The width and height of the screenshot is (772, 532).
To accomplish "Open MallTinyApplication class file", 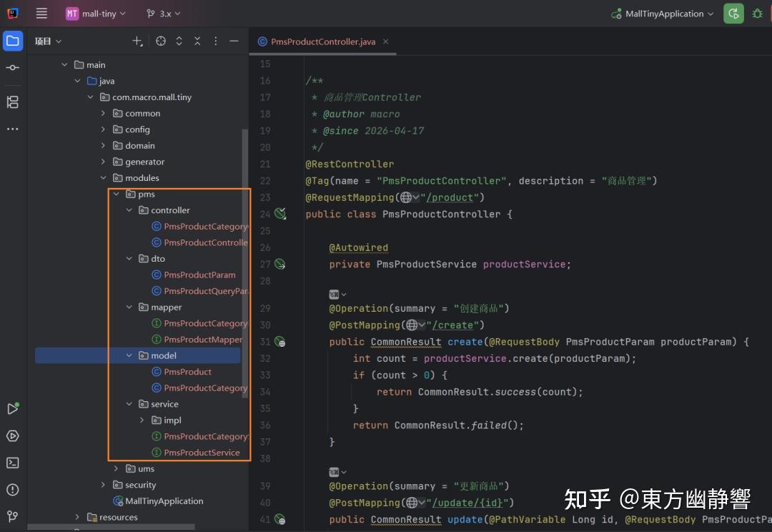I will [164, 501].
